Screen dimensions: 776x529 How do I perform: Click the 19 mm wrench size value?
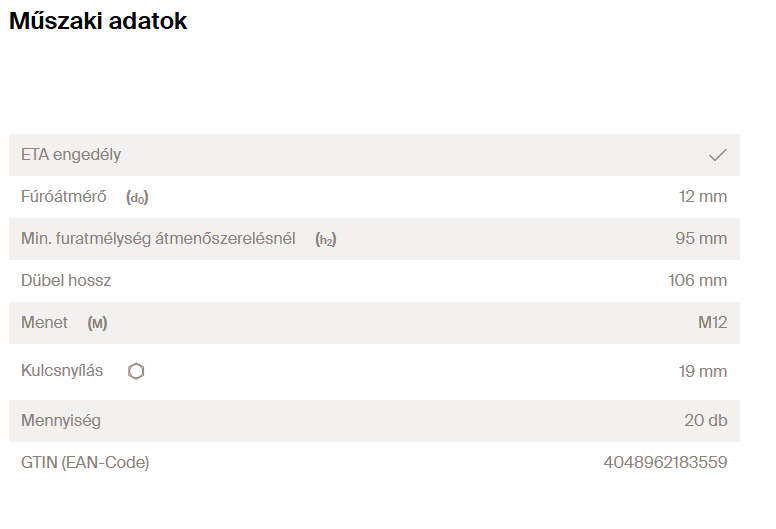(702, 372)
